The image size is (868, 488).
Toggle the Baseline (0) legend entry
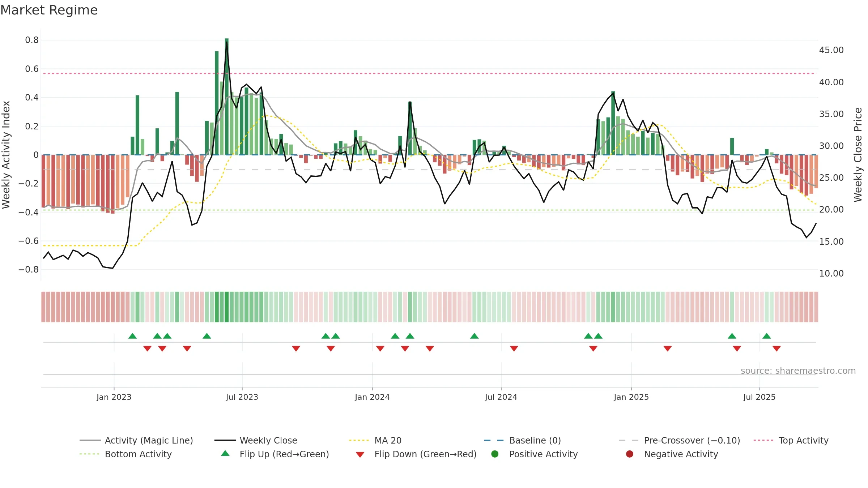click(x=522, y=440)
